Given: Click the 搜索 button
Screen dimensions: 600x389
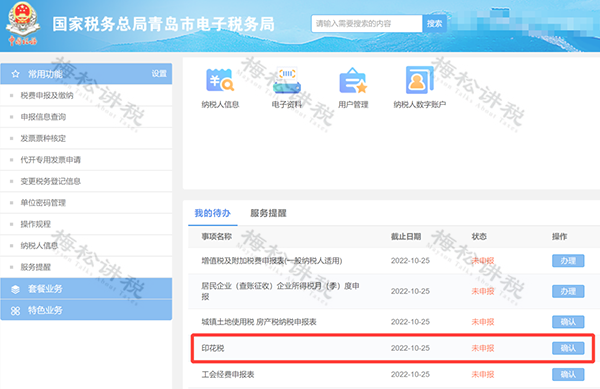Looking at the screenshot, I should click(434, 24).
